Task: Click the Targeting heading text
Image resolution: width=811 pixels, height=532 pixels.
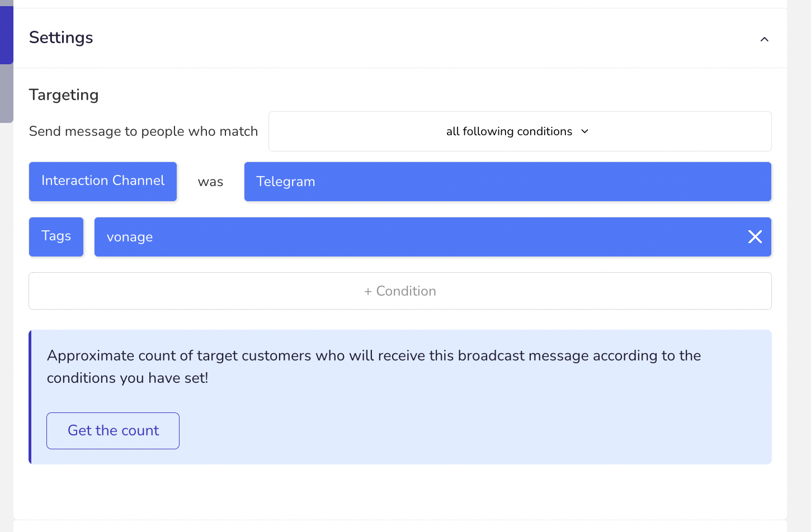Action: click(64, 95)
